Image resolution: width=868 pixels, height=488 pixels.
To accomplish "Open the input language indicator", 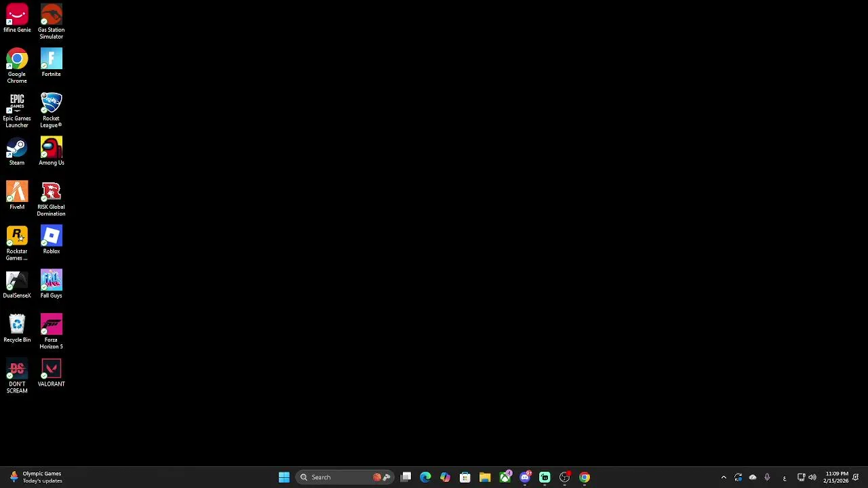I will 785,477.
